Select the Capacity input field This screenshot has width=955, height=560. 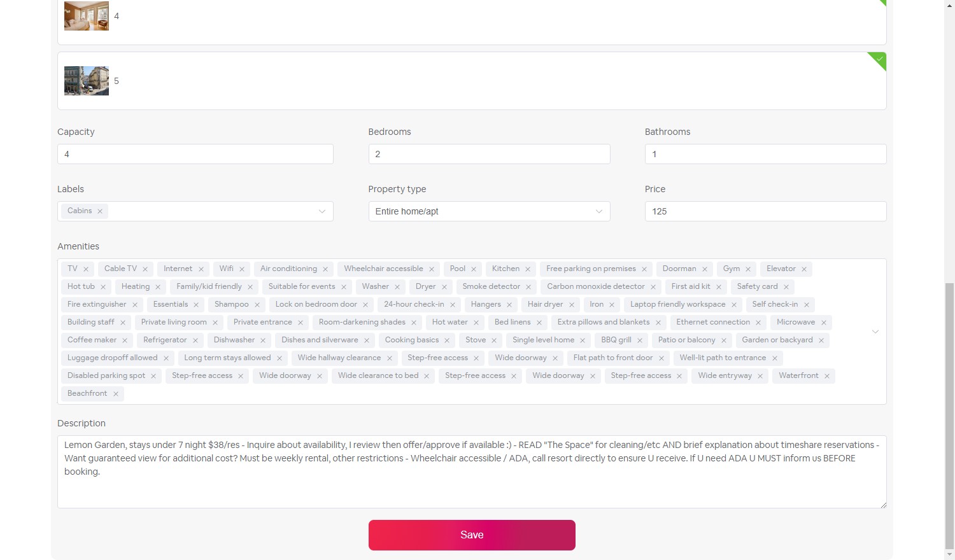point(195,154)
